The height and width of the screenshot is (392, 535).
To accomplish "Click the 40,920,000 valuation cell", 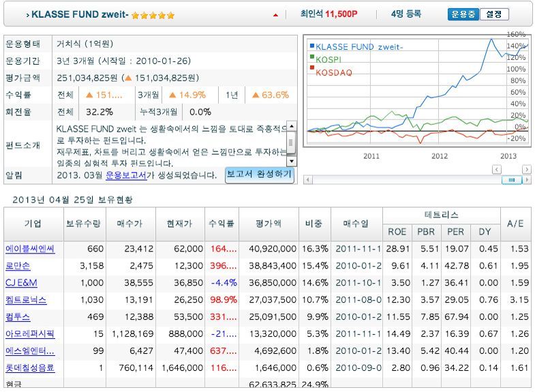I will click(273, 249).
